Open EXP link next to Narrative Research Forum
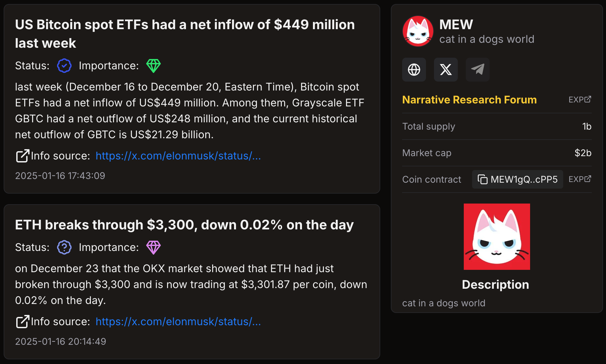 pos(580,99)
